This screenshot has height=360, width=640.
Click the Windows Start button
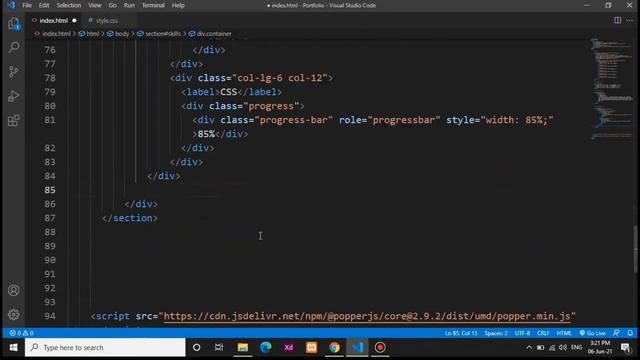[13, 347]
